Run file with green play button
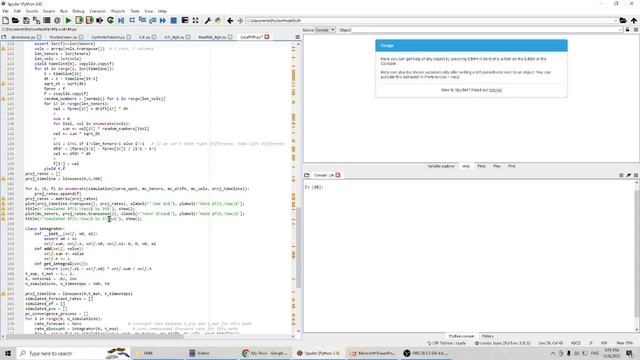This screenshot has height=360, width=640. click(68, 20)
